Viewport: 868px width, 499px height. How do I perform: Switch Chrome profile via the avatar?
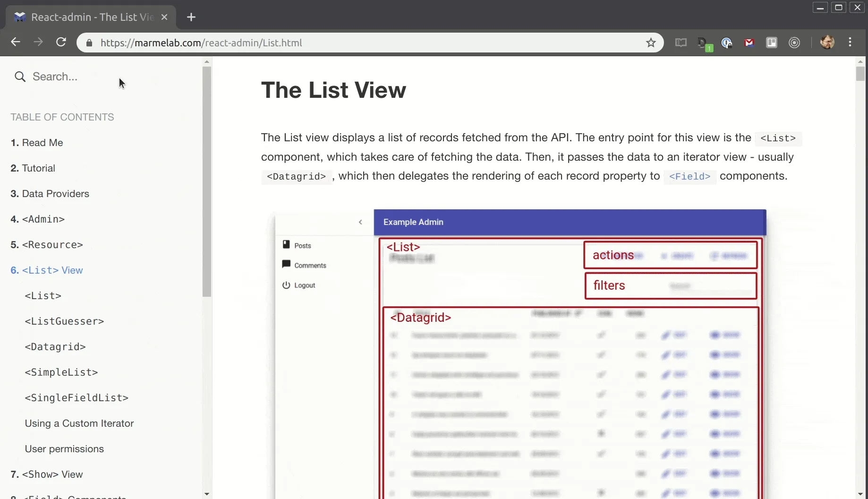pos(828,43)
